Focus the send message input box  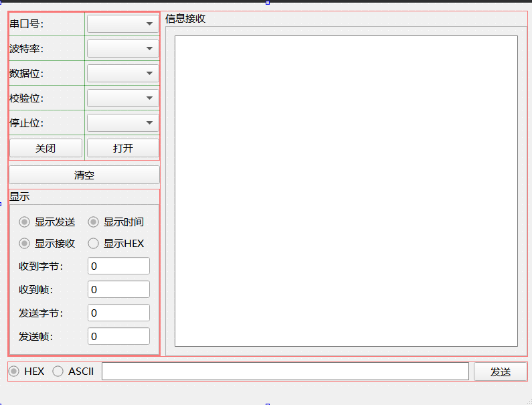point(285,372)
